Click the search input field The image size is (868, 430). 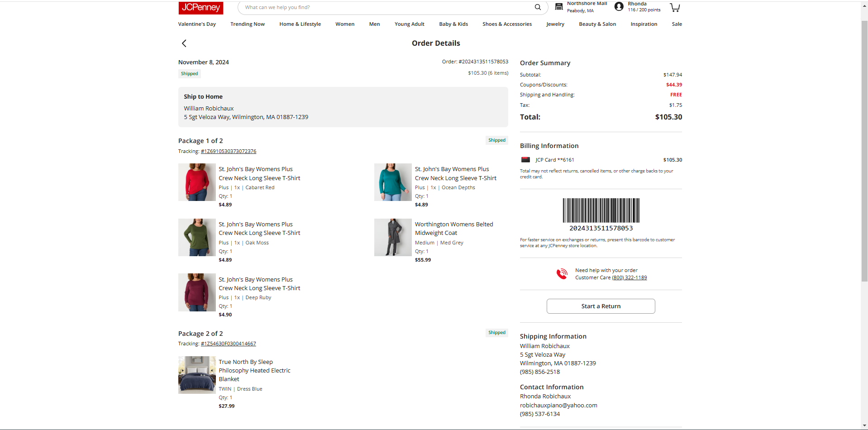tap(387, 7)
